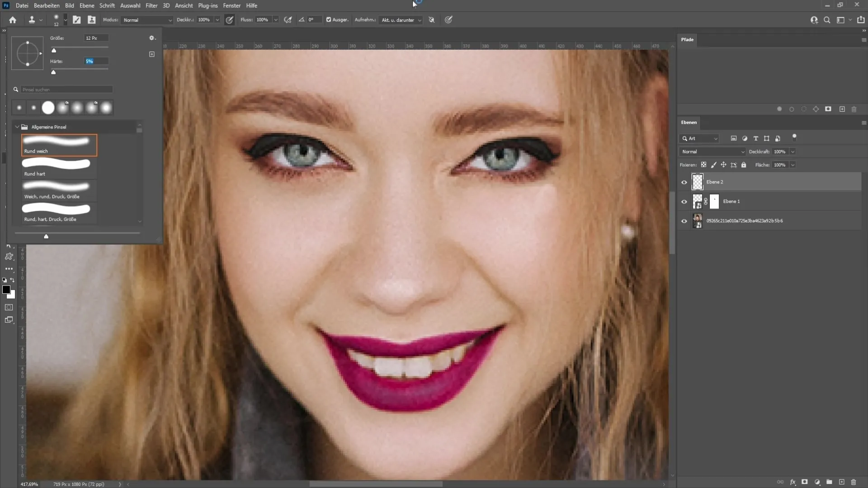Toggle visibility of Ebene 1 layer
The width and height of the screenshot is (868, 488).
684,202
